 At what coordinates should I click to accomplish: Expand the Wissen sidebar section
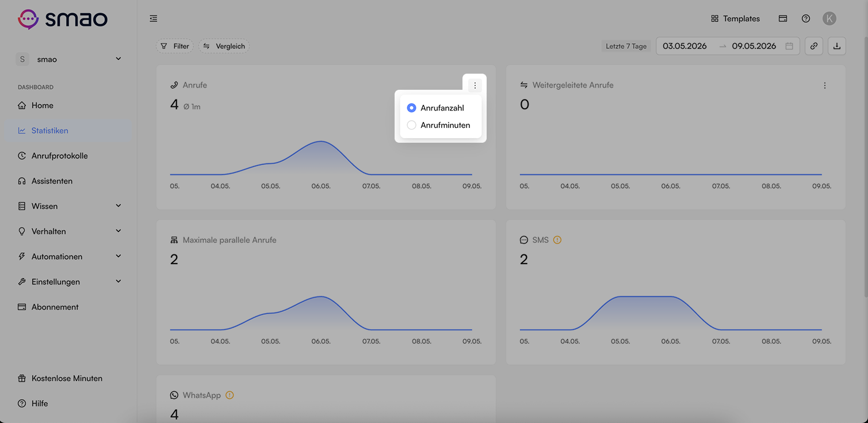coord(70,206)
